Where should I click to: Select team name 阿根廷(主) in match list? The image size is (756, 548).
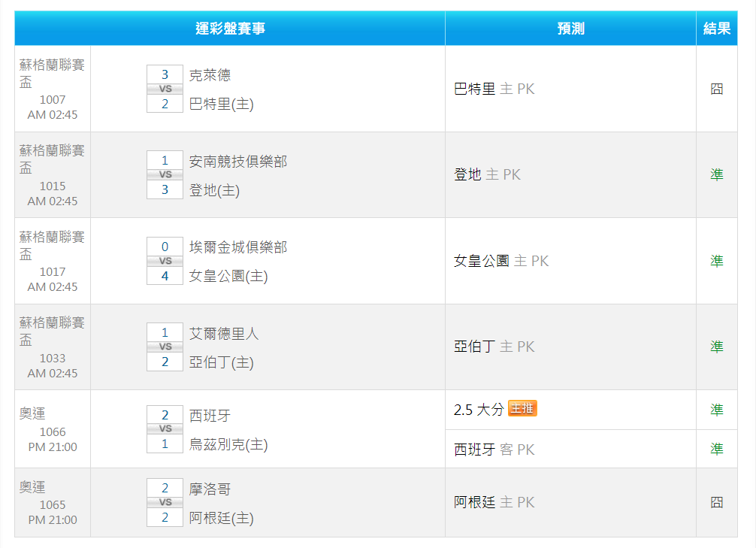pos(221,518)
